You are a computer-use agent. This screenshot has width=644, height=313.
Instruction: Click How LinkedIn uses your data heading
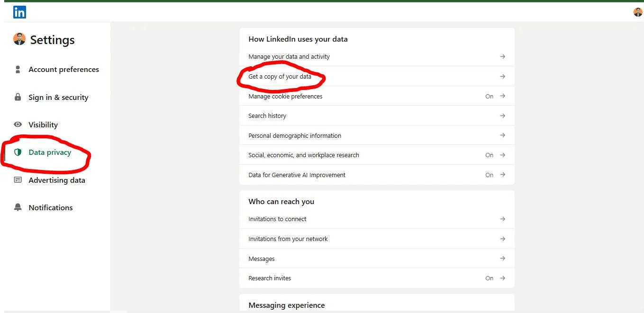[298, 39]
